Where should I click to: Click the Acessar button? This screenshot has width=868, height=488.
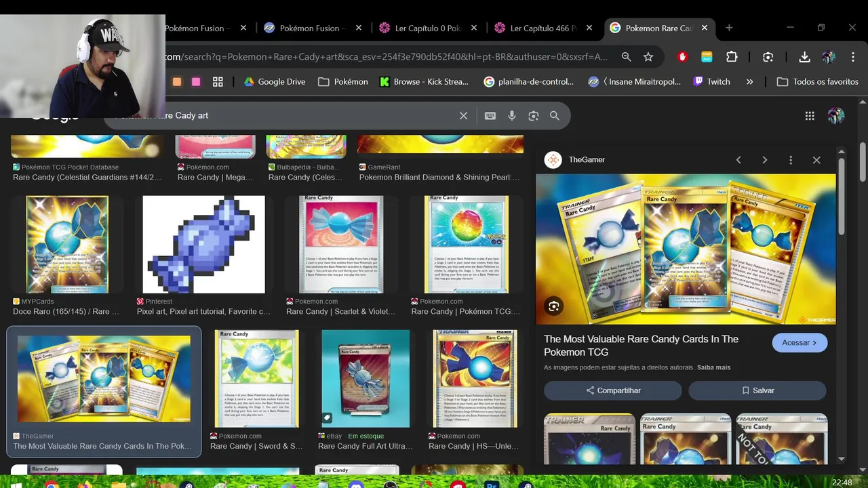pyautogui.click(x=800, y=342)
